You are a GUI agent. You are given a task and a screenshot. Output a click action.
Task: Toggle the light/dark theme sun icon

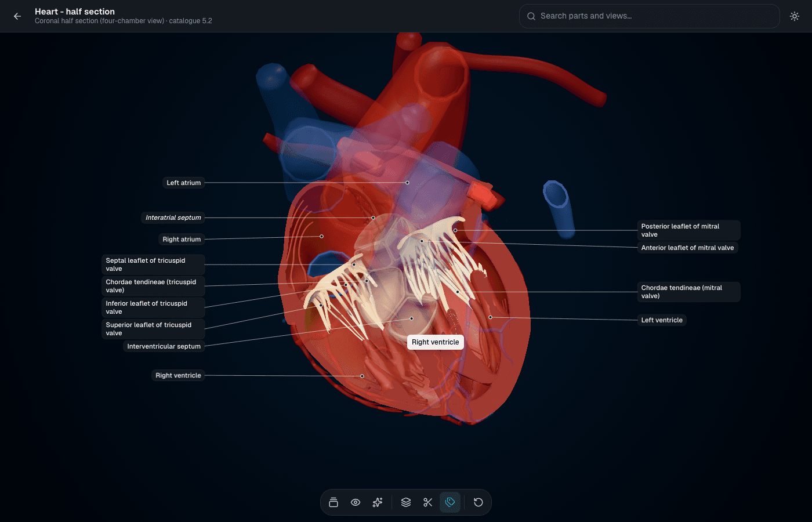[x=795, y=16]
